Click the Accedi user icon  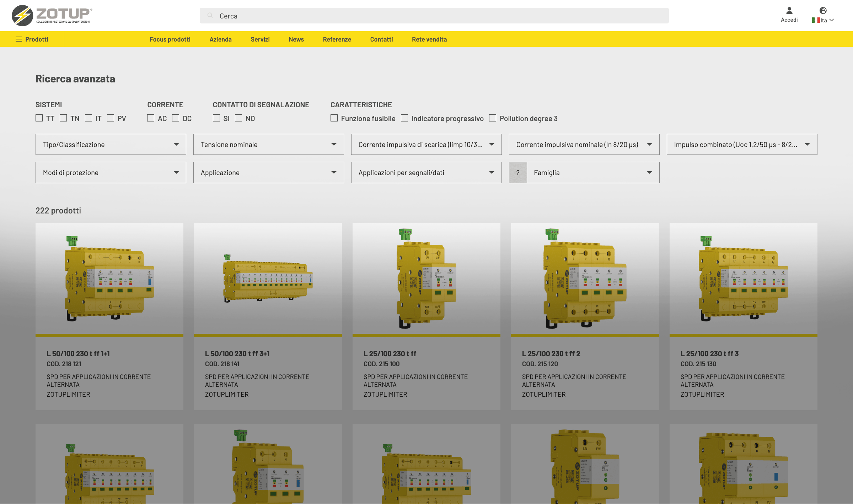tap(789, 11)
